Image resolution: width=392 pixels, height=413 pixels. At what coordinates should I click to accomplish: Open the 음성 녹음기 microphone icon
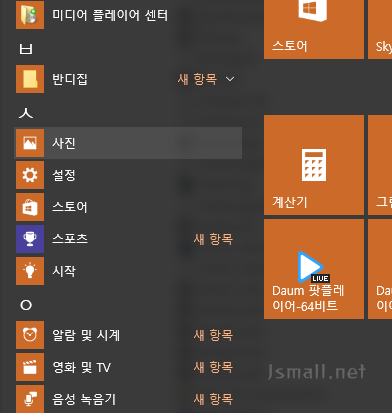(x=30, y=399)
